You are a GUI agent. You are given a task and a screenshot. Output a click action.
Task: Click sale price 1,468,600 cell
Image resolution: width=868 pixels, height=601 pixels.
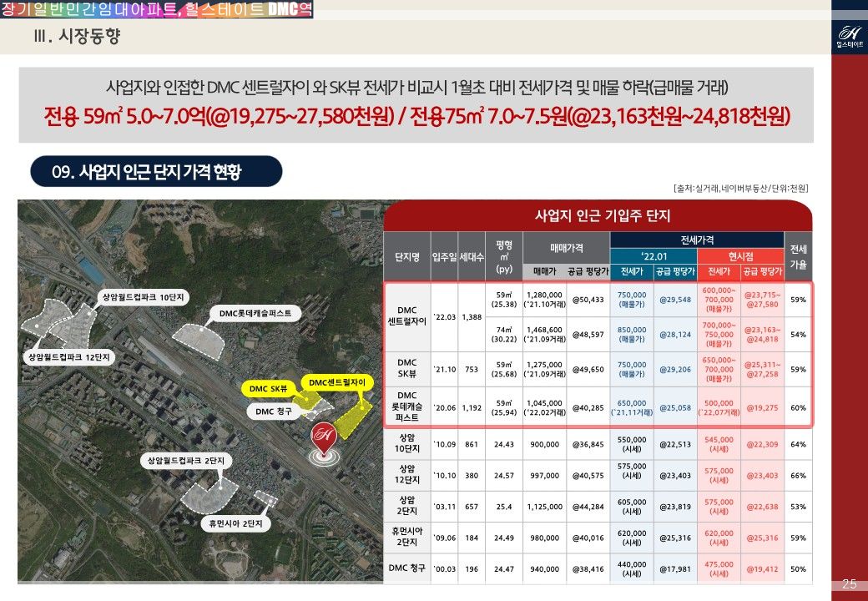click(x=545, y=334)
